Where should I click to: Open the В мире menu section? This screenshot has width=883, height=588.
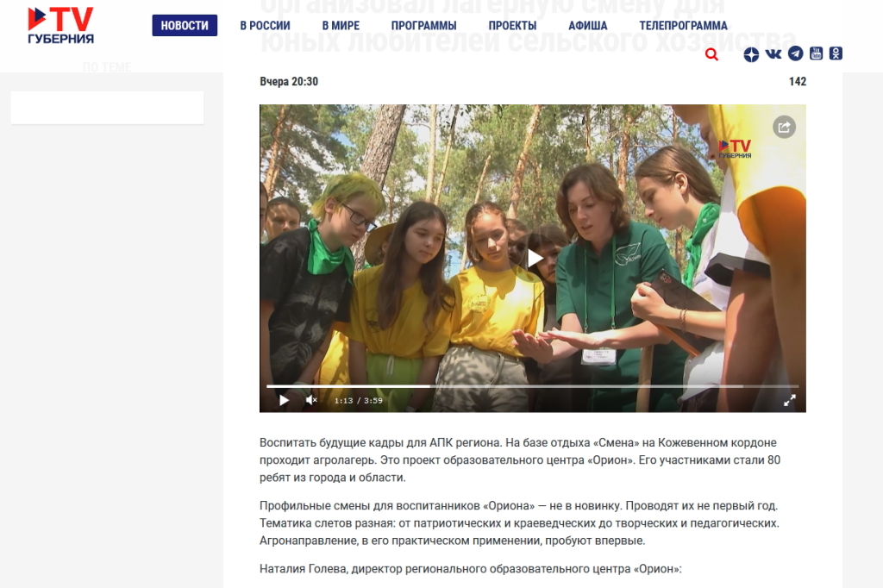coord(341,25)
